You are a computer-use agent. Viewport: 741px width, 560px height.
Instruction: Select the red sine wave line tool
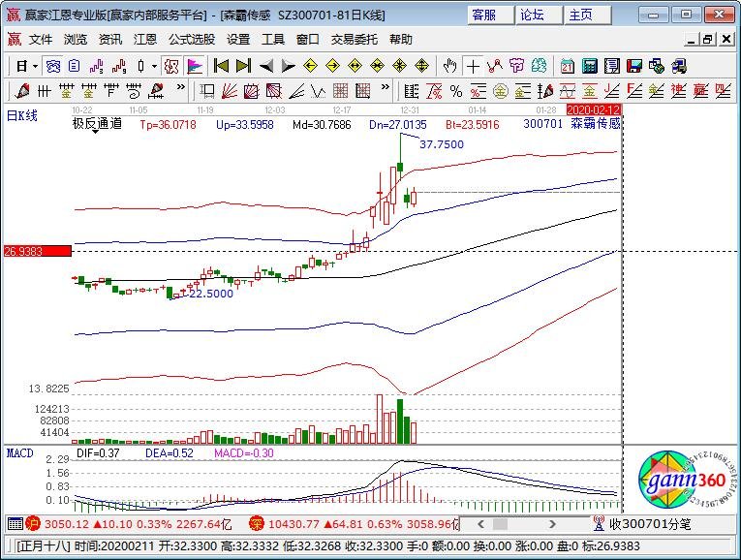567,90
